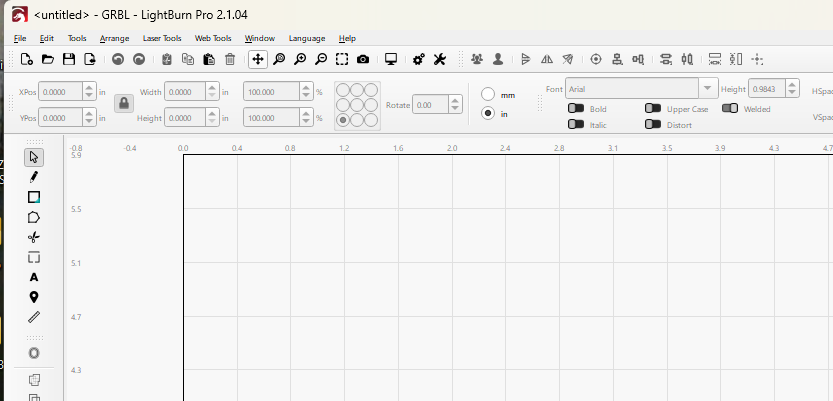
Task: Toggle the Welded switch
Action: [730, 108]
